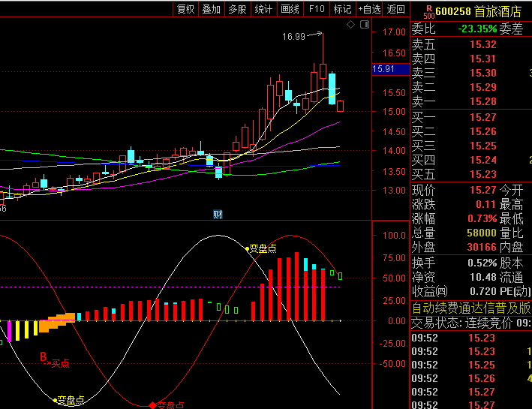Select the 卖三 15.30 ask row
Screen dimensions: 532x409
pyautogui.click(x=471, y=73)
